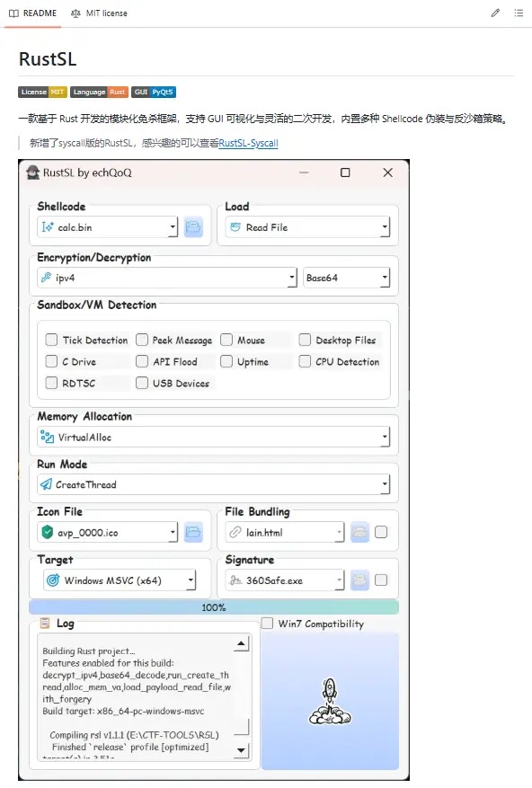Toggle the USB Devices checkbox
This screenshot has width=532, height=788.
142,383
